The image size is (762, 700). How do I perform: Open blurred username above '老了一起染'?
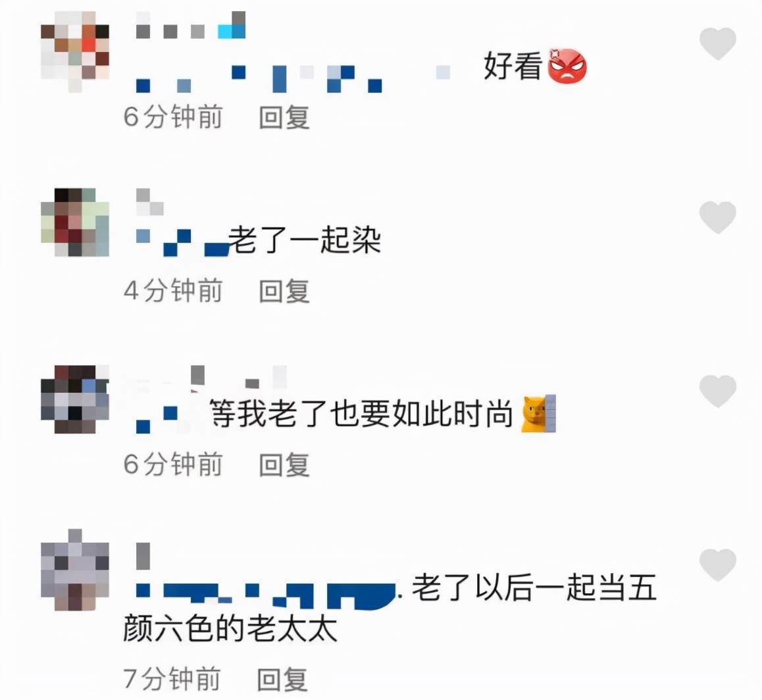(149, 201)
